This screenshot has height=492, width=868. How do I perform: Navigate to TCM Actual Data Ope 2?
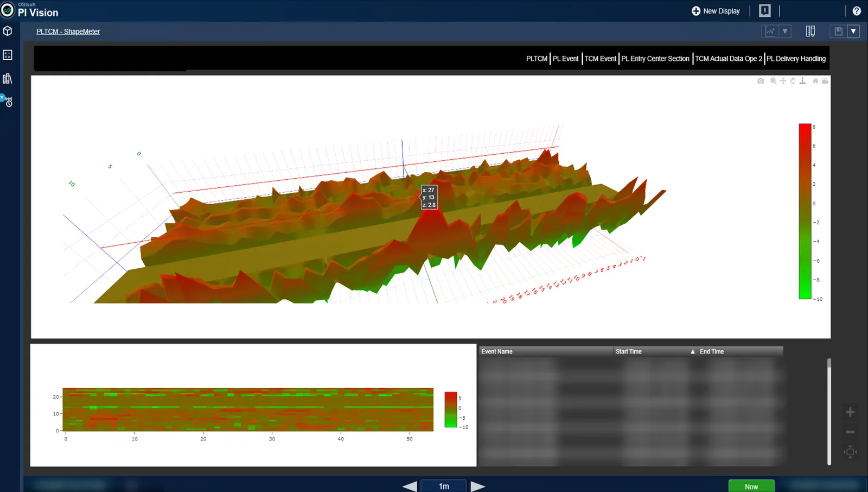tap(729, 59)
